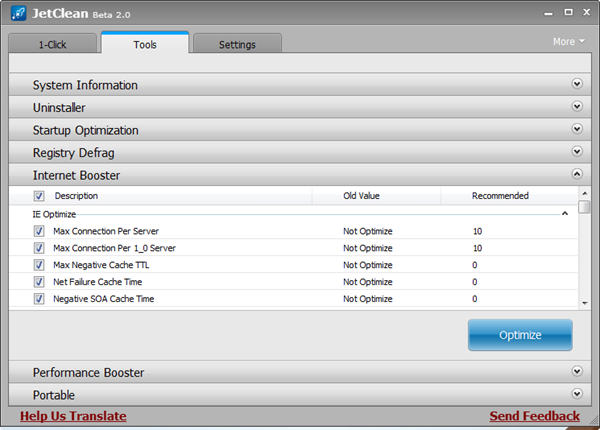600x430 pixels.
Task: Uncheck Negative SOA Cache Time checkbox
Action: click(39, 299)
